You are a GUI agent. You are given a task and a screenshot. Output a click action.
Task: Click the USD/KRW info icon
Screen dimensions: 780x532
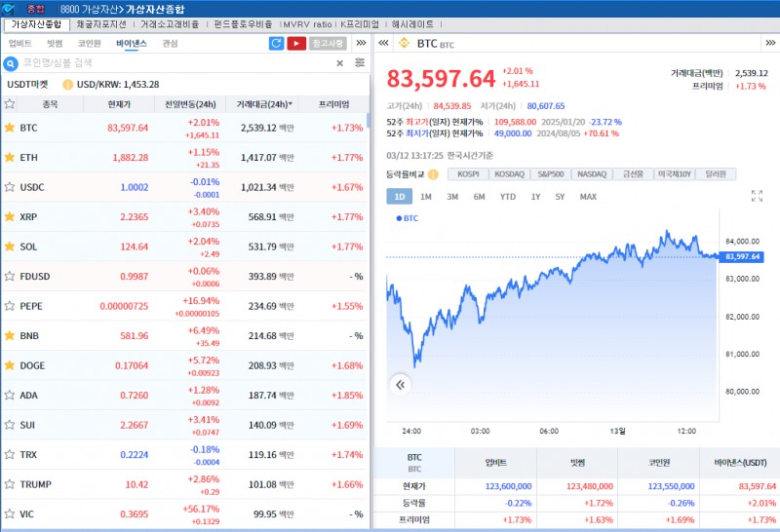click(x=67, y=85)
